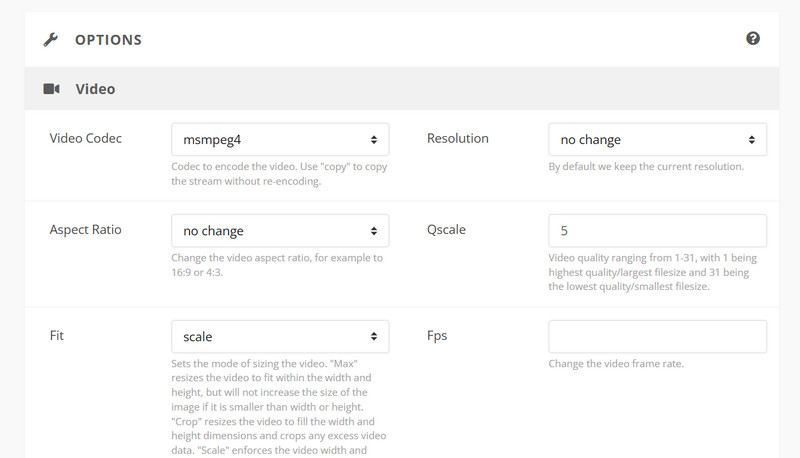Click the empty Fps input field
800x458 pixels.
click(x=657, y=336)
